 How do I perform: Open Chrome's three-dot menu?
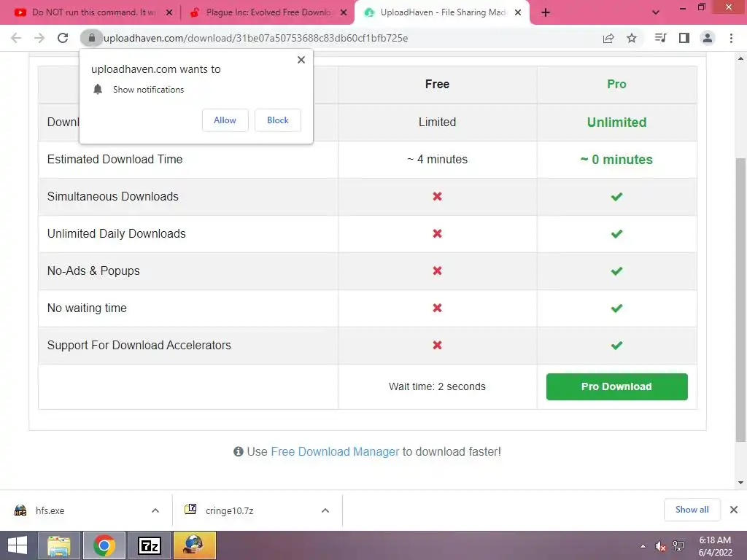point(731,38)
